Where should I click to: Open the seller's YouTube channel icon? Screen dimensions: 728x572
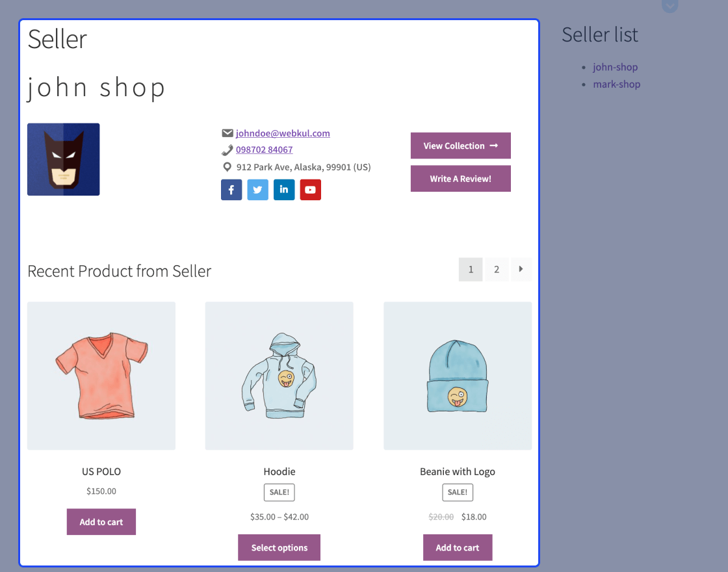click(x=310, y=190)
